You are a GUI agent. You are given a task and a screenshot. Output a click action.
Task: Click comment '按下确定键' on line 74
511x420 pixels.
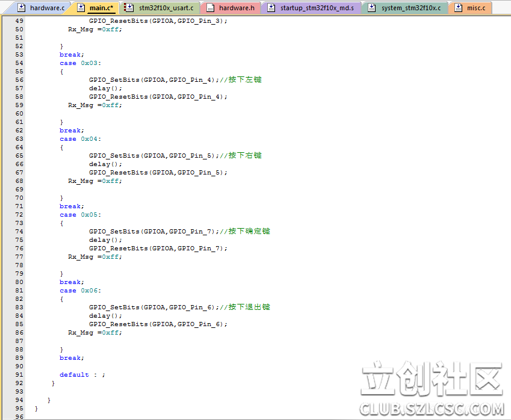tap(249, 231)
